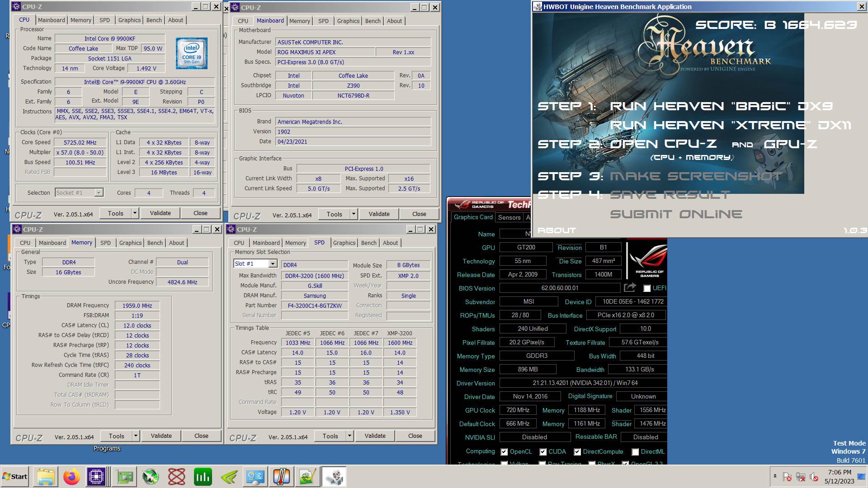Click the CPU-Z title bar icon in CPU window
The width and height of the screenshot is (868, 488).
click(x=17, y=7)
